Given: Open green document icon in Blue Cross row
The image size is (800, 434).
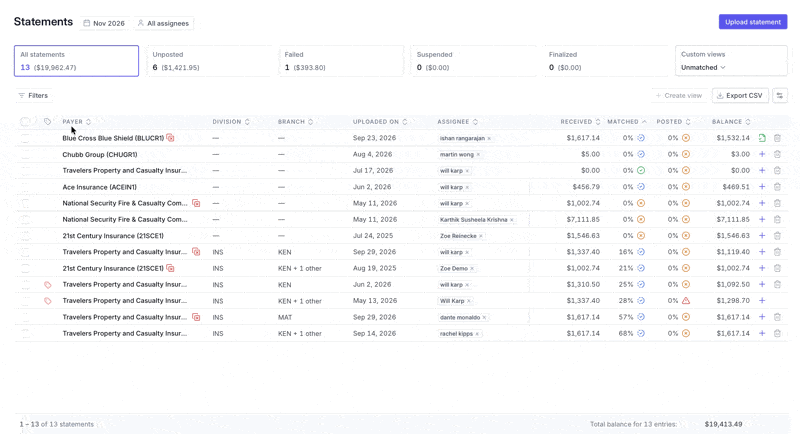Looking at the screenshot, I should (762, 138).
